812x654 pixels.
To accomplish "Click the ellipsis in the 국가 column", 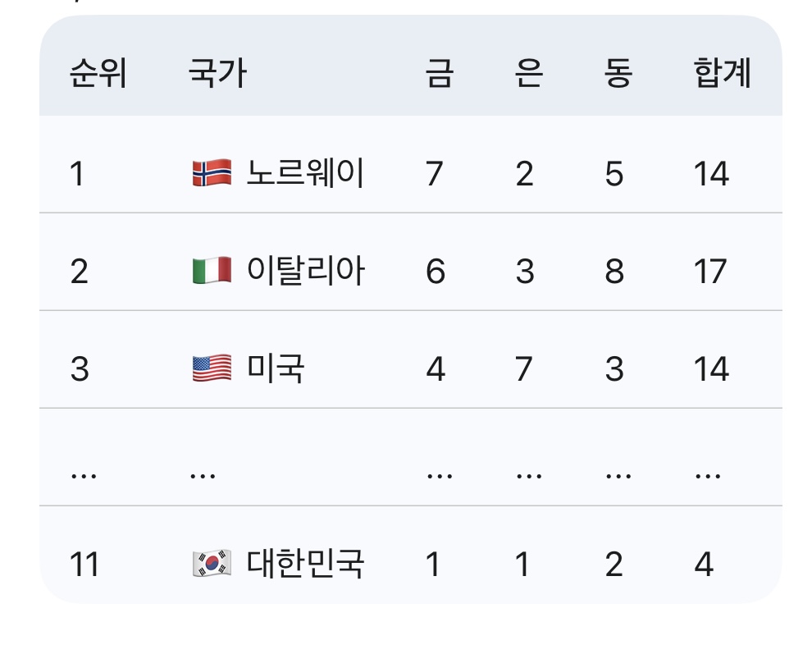I will click(203, 475).
